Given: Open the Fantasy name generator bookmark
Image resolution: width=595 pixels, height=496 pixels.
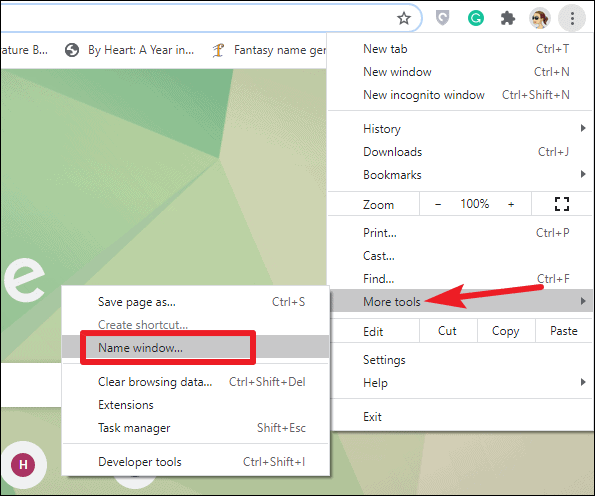Looking at the screenshot, I should pyautogui.click(x=269, y=50).
